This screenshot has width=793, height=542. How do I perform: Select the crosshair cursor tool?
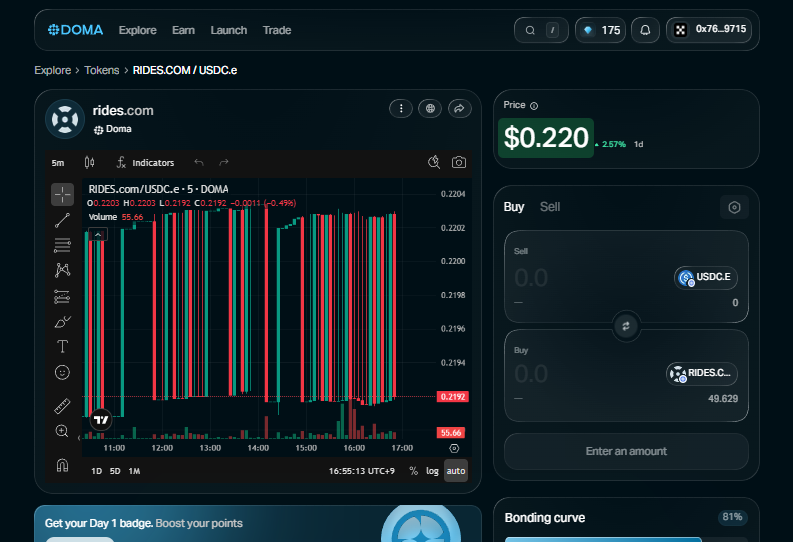pyautogui.click(x=62, y=194)
